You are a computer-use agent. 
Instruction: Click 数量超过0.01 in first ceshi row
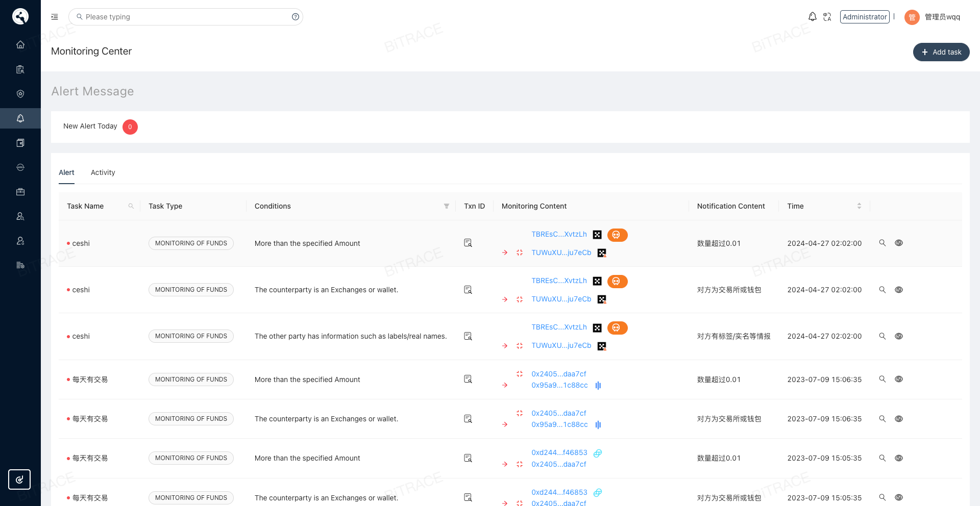[x=719, y=243]
